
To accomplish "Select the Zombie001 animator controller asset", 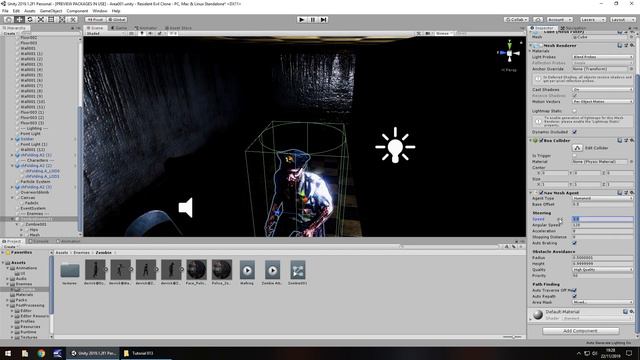I will tap(298, 272).
